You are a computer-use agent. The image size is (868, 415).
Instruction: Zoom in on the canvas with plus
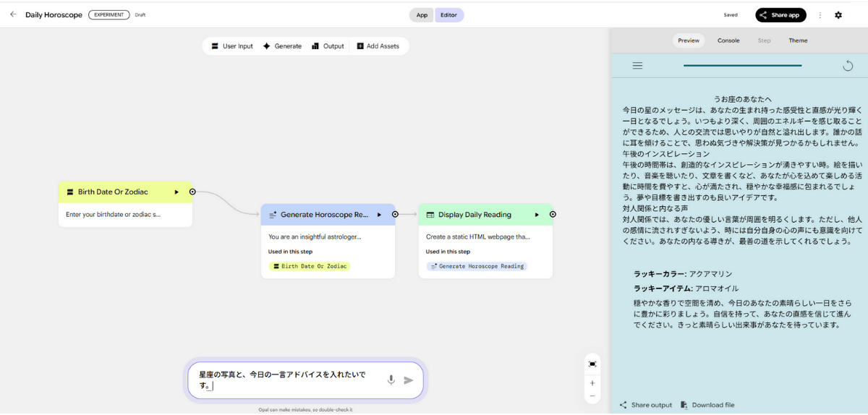pyautogui.click(x=592, y=383)
